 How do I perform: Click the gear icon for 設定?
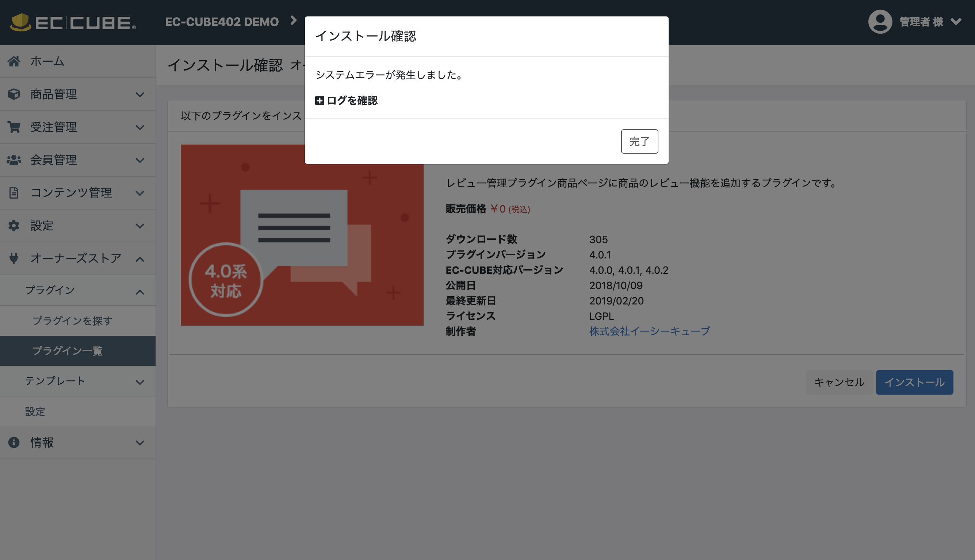point(14,226)
